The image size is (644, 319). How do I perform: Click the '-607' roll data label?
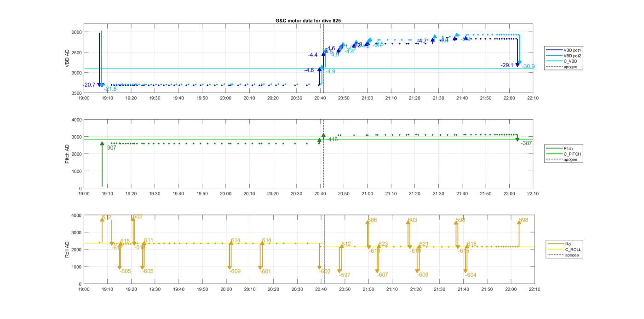click(x=382, y=275)
